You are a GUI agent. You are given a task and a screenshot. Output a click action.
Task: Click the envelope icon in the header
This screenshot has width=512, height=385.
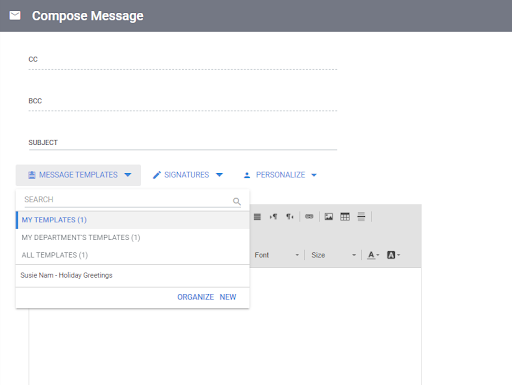15,16
